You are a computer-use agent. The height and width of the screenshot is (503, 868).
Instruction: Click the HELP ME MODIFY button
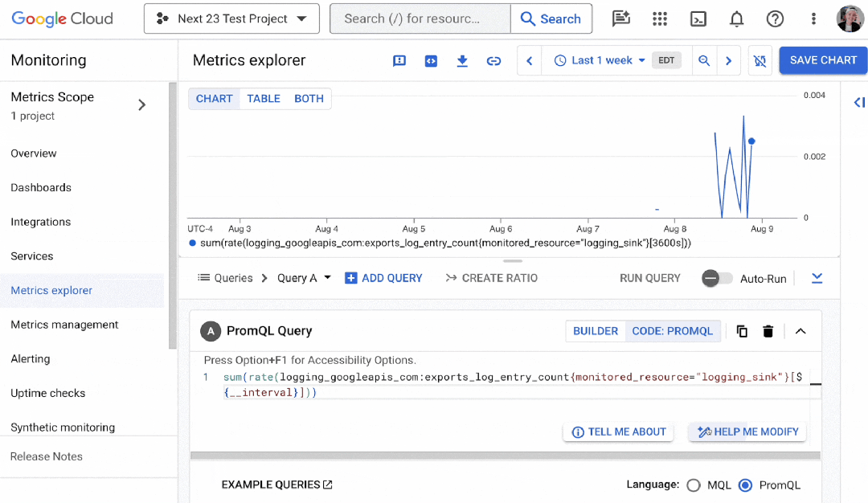(x=747, y=432)
